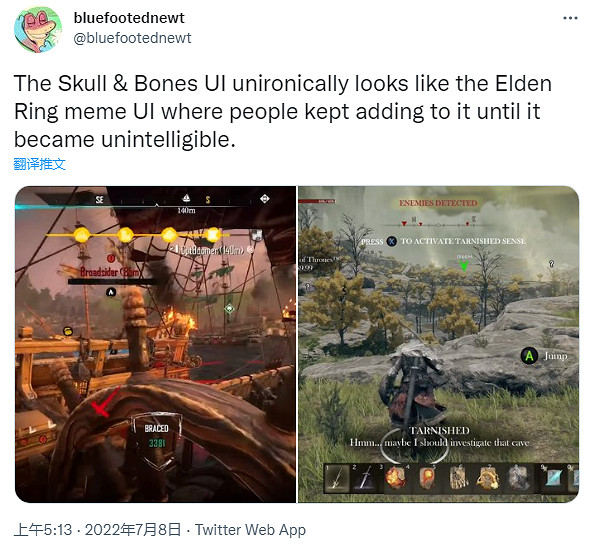595x547 pixels.
Task: Open the Elden Ring meme screenshot image
Action: coord(438,344)
